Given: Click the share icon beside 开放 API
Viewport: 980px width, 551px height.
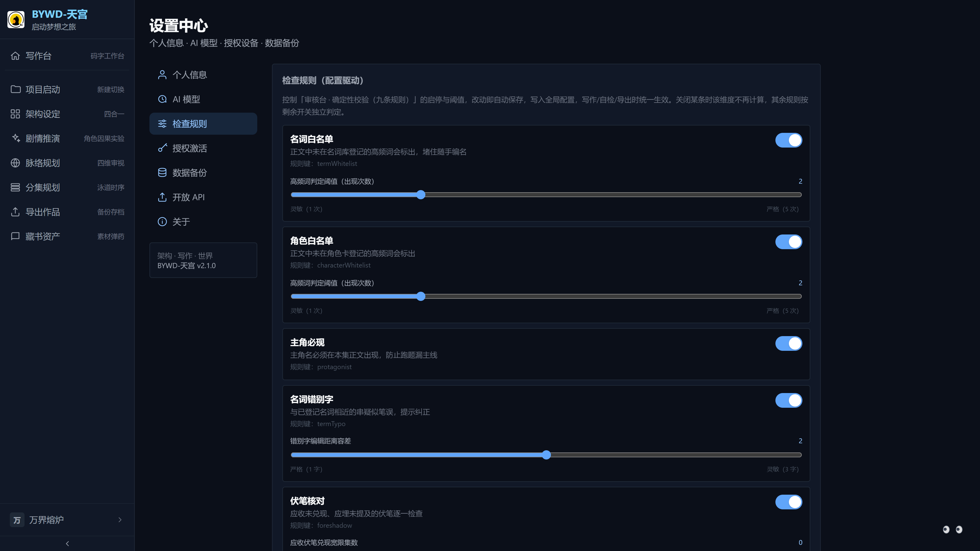Looking at the screenshot, I should point(162,197).
